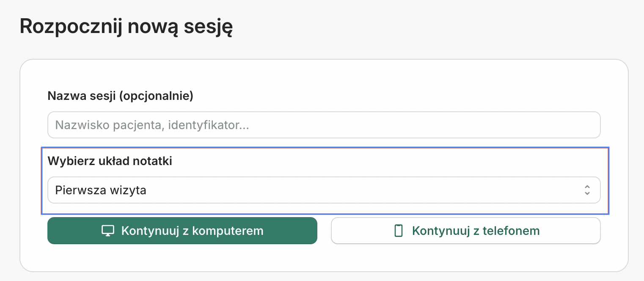Click the 'Wybierz układ notatki' label
The image size is (644, 281).
(x=110, y=161)
